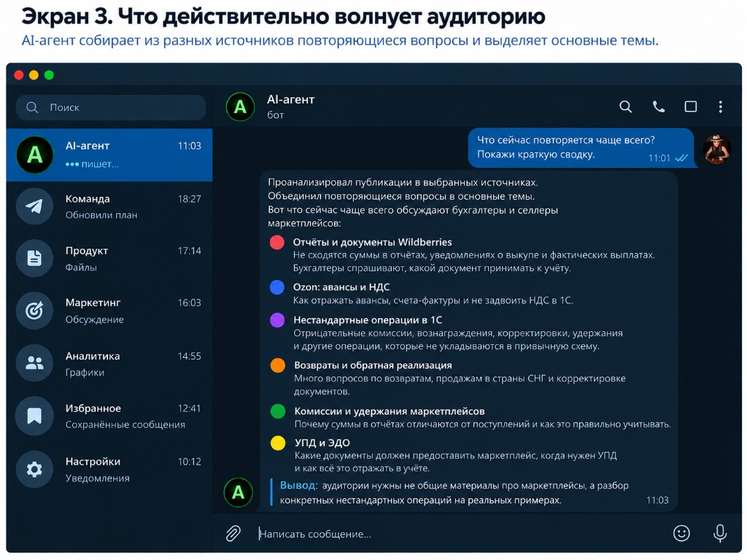Maximize the window with green button
Image resolution: width=747 pixels, height=560 pixels.
[x=49, y=75]
